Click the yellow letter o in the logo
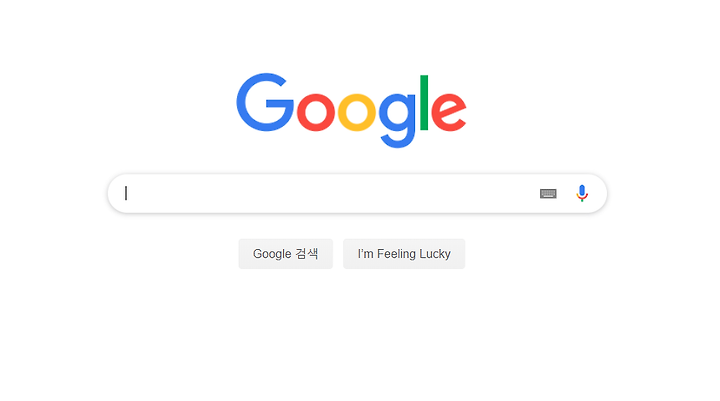Image resolution: width=720 pixels, height=401 pixels. [357, 112]
